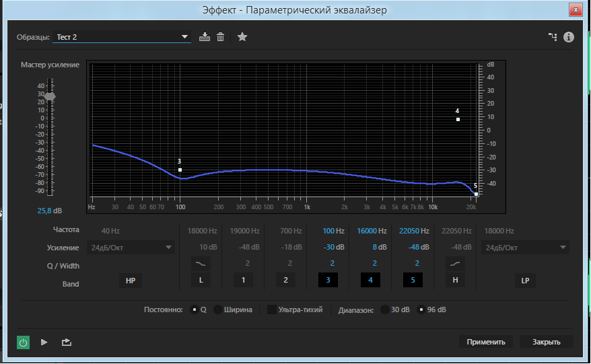Select high shelf curve shape icon
This screenshot has height=364, width=591.
coord(456,263)
